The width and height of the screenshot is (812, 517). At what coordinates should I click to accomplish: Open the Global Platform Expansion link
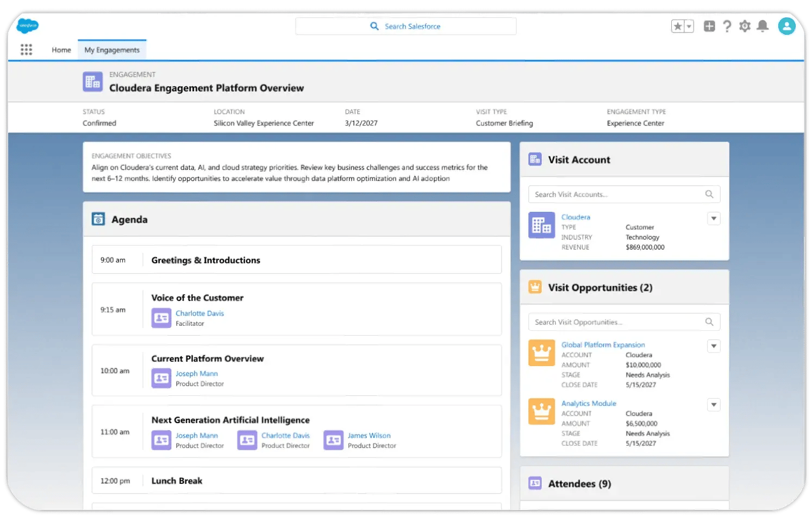(x=603, y=345)
